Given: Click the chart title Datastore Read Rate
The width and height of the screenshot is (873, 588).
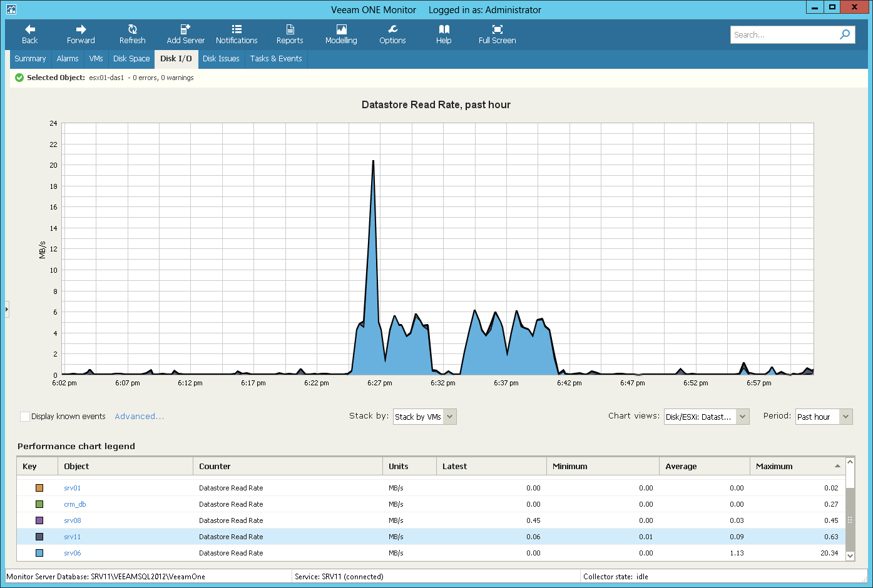Looking at the screenshot, I should [436, 105].
